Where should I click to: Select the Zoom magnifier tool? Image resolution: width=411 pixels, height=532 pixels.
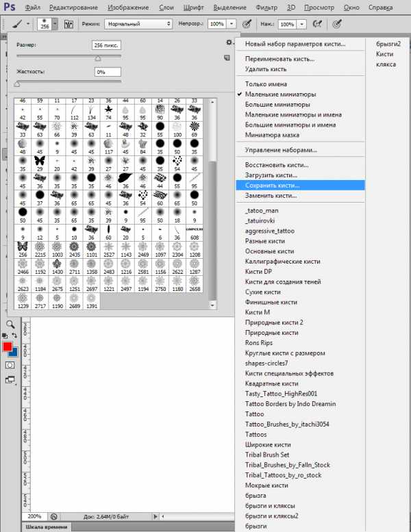(10, 324)
